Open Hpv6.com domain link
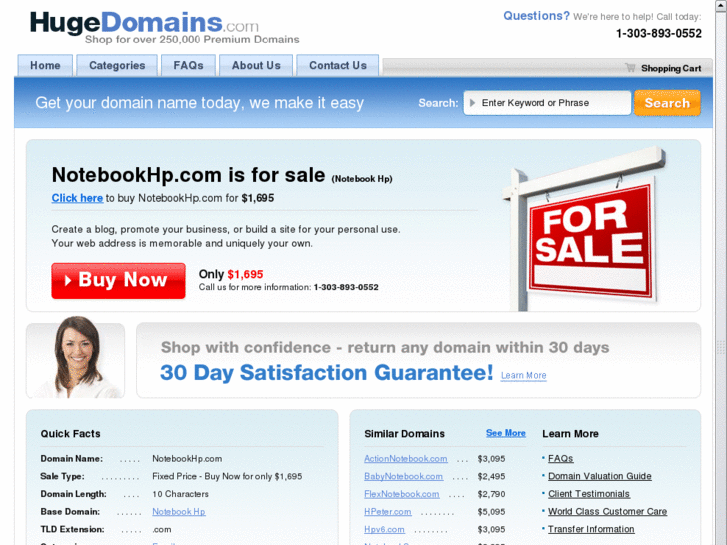727x545 pixels. pyautogui.click(x=384, y=529)
